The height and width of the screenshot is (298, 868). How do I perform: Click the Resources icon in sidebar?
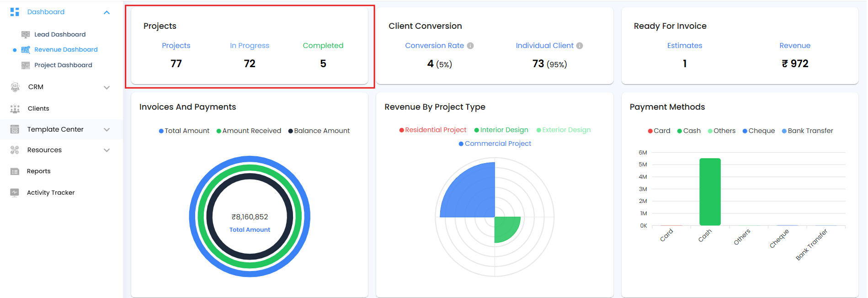pyautogui.click(x=15, y=150)
